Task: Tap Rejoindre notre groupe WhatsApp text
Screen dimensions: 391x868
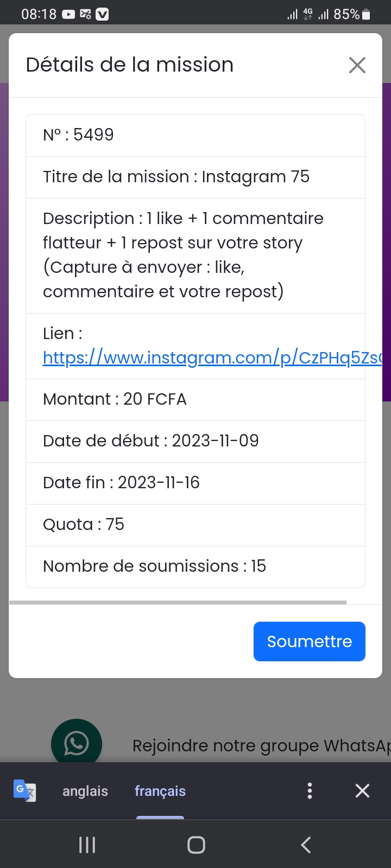Action: point(261,746)
